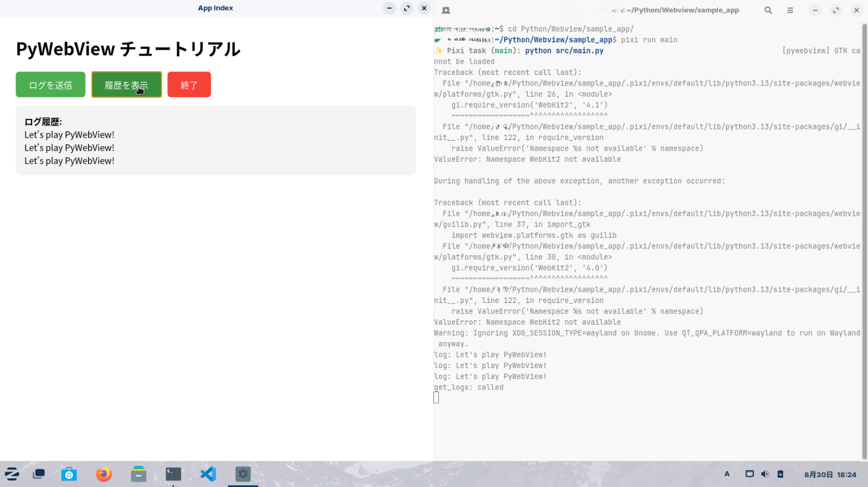Click the input method A indicator

(x=727, y=474)
